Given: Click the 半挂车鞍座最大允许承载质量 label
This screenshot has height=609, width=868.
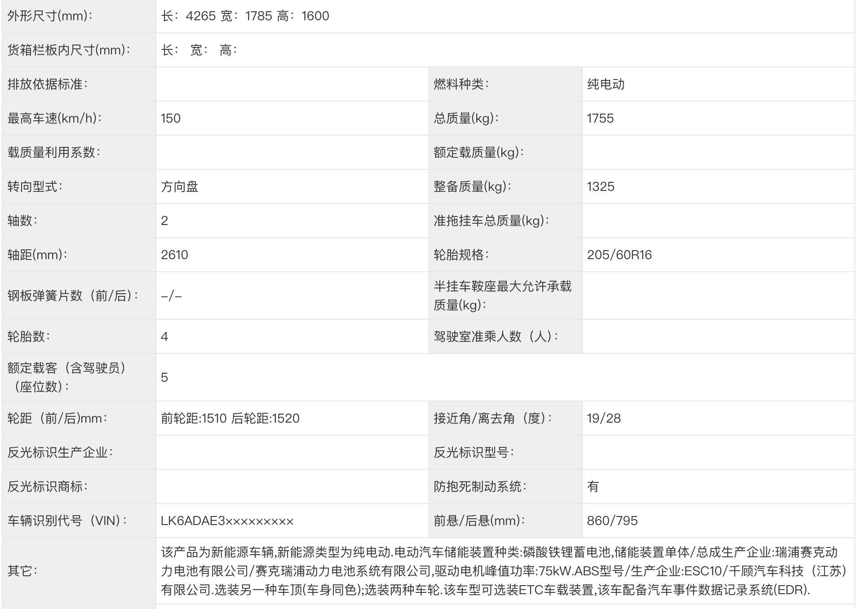Looking at the screenshot, I should click(502, 296).
